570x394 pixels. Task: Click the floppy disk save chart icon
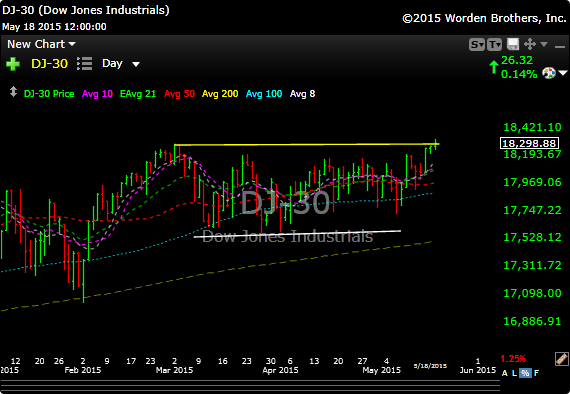[513, 44]
